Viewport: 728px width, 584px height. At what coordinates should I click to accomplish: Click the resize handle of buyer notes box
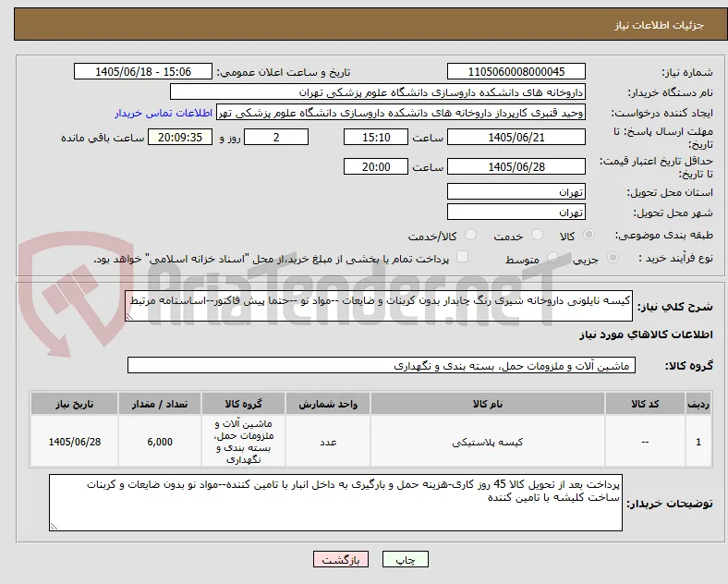(x=54, y=527)
